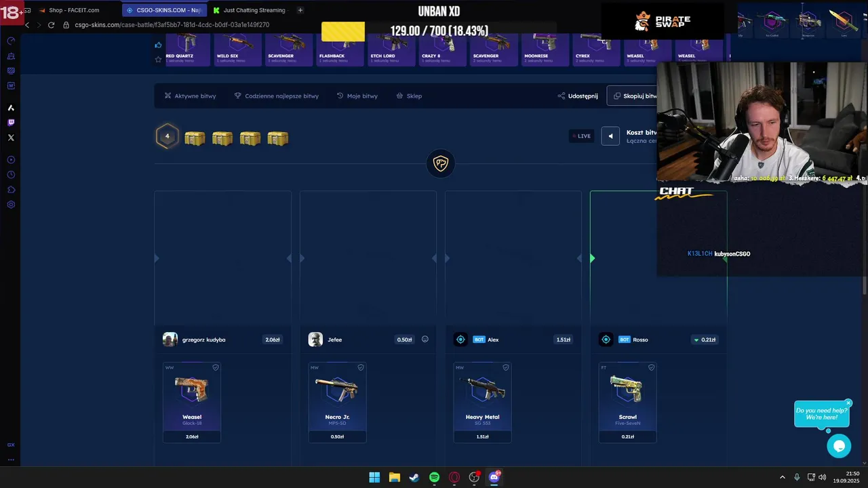Click the microphone icon in system tray

(x=797, y=477)
